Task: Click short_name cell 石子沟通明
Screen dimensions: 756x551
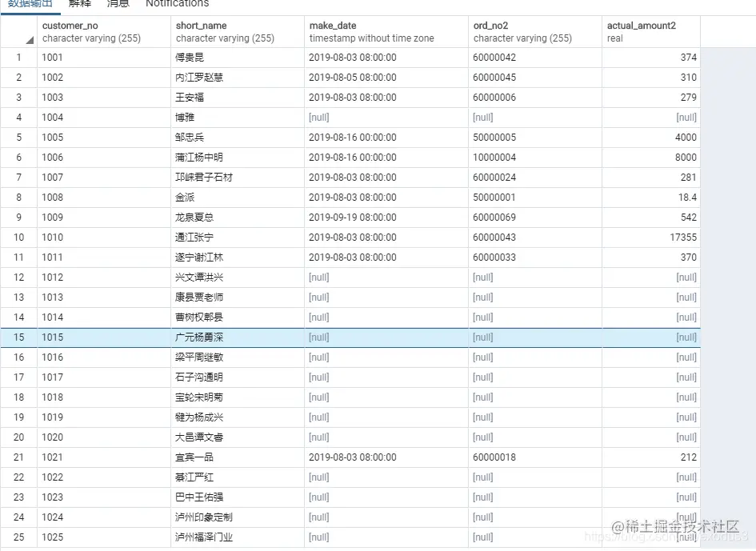Action: tap(238, 377)
